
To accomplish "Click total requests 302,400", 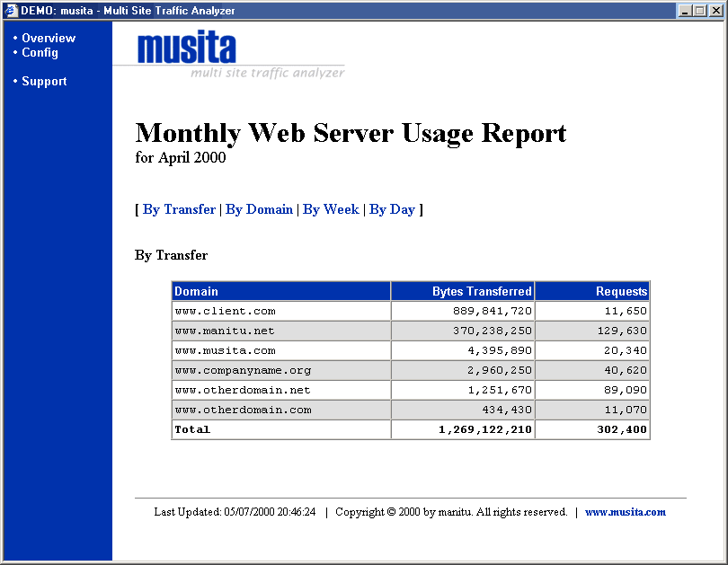I will tap(622, 429).
